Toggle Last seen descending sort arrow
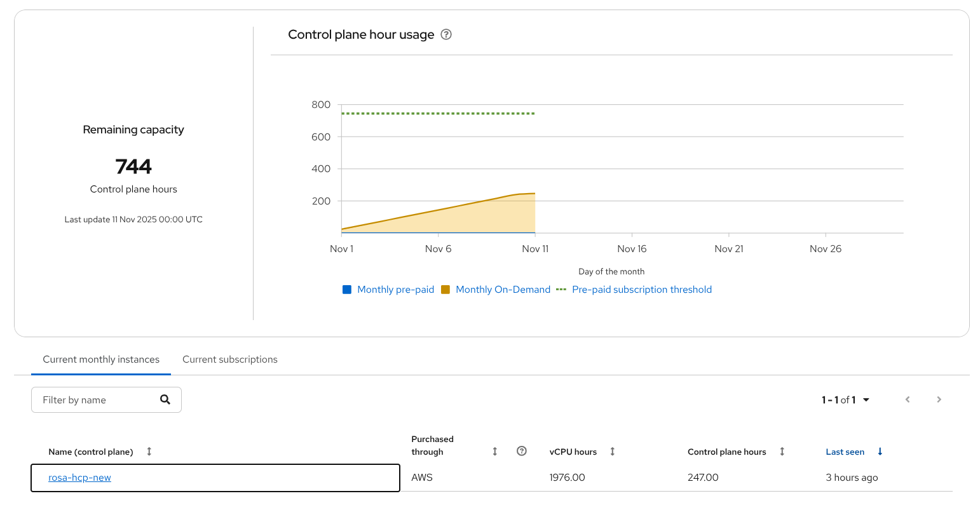980x510 pixels. pos(880,452)
